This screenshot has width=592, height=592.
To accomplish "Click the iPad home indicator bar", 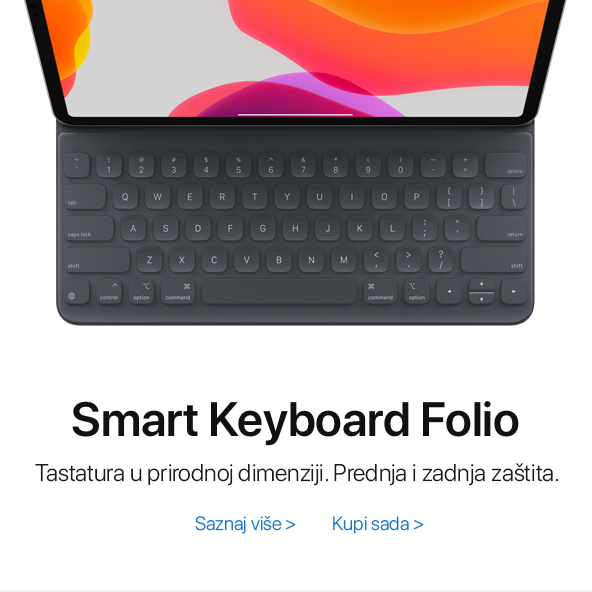I will pos(295,114).
